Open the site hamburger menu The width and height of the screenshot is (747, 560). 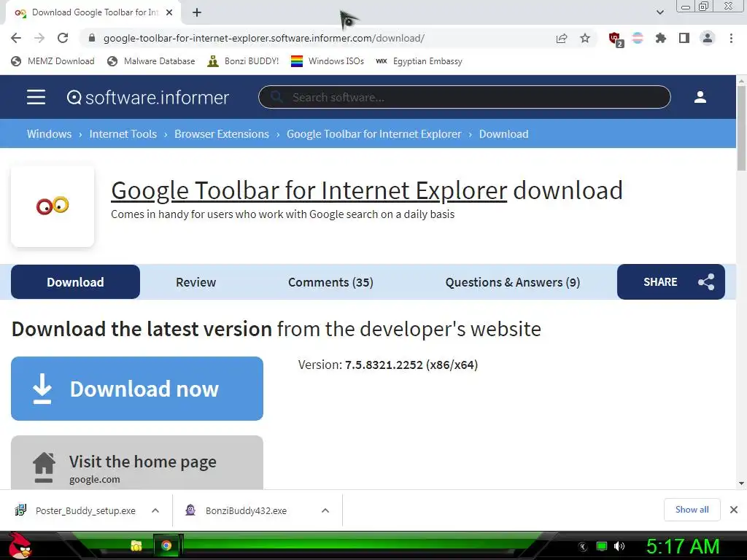tap(36, 97)
